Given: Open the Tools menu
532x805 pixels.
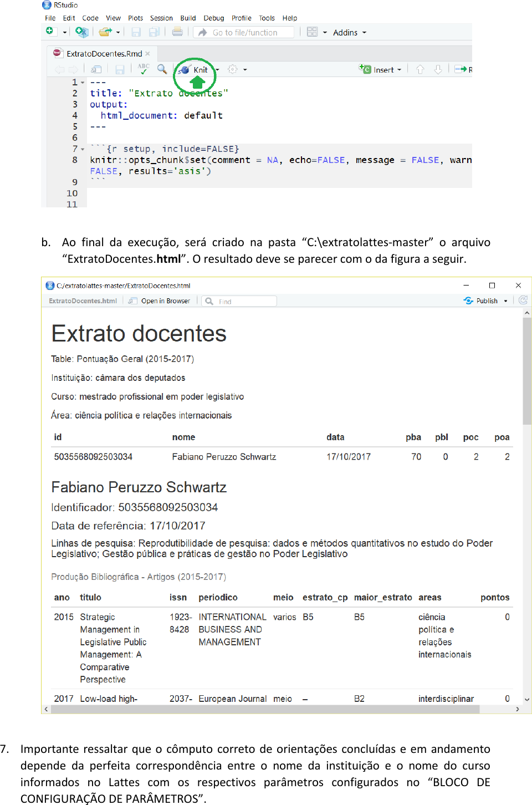Looking at the screenshot, I should pyautogui.click(x=267, y=18).
